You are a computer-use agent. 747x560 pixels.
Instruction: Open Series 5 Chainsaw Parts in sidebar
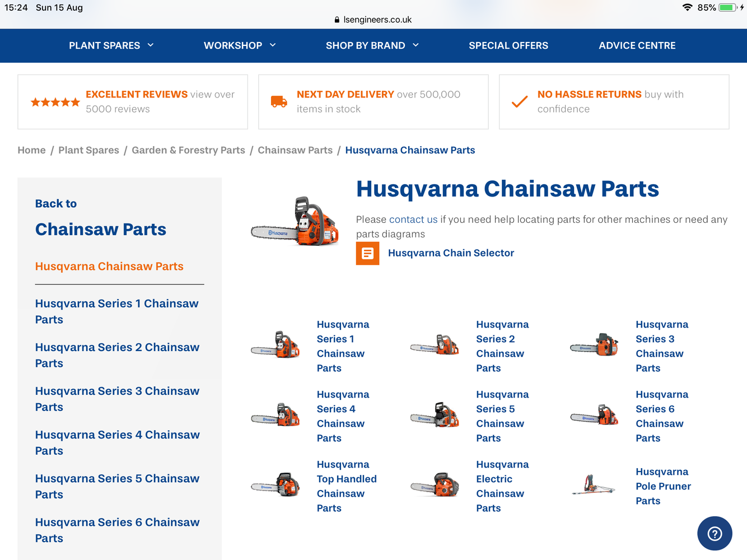[x=117, y=486]
